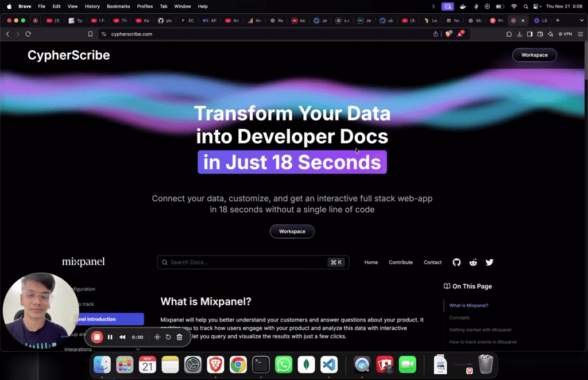Close the current active browser tab
The width and height of the screenshot is (588, 380).
tap(523, 21)
